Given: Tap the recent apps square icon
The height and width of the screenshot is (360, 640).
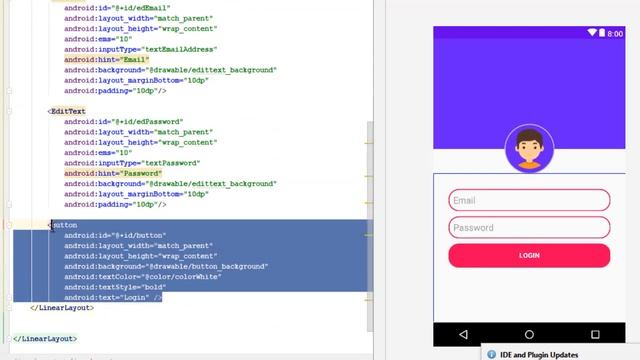Looking at the screenshot, I should point(595,335).
